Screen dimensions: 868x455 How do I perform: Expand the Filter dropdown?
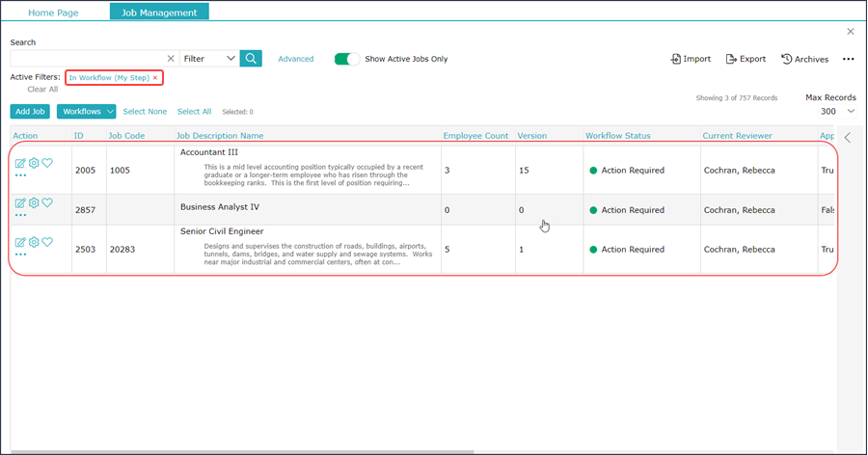[x=209, y=59]
